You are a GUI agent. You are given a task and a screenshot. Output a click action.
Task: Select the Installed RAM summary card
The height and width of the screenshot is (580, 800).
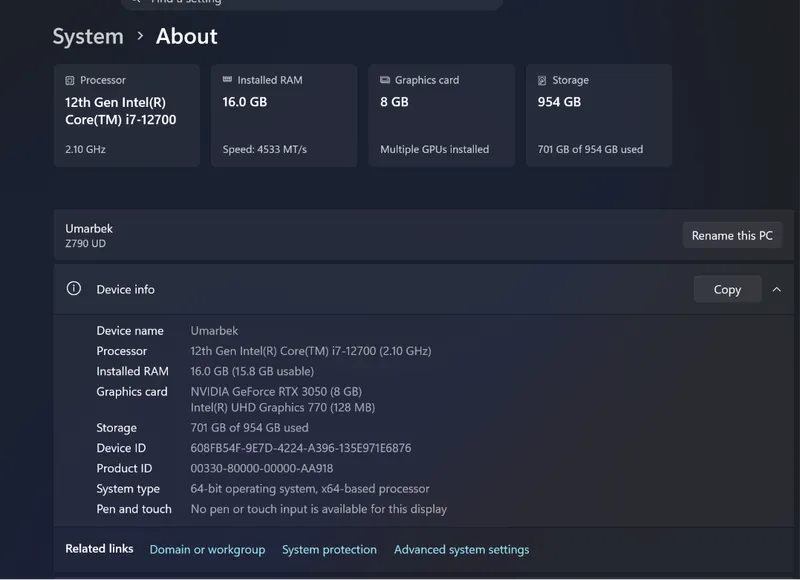coord(284,115)
